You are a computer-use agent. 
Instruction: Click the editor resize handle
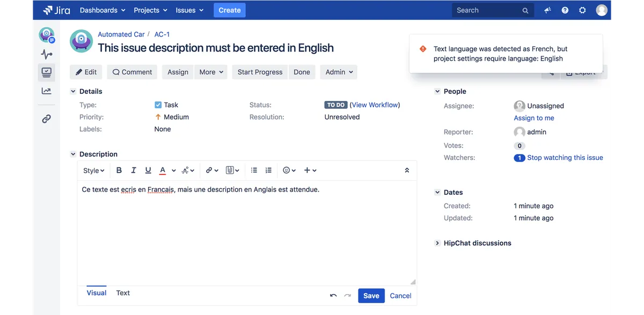(413, 282)
